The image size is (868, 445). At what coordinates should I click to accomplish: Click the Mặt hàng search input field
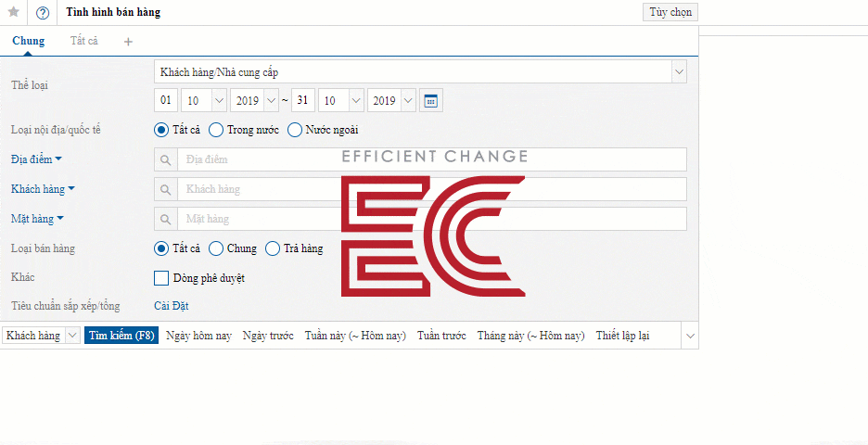(432, 219)
